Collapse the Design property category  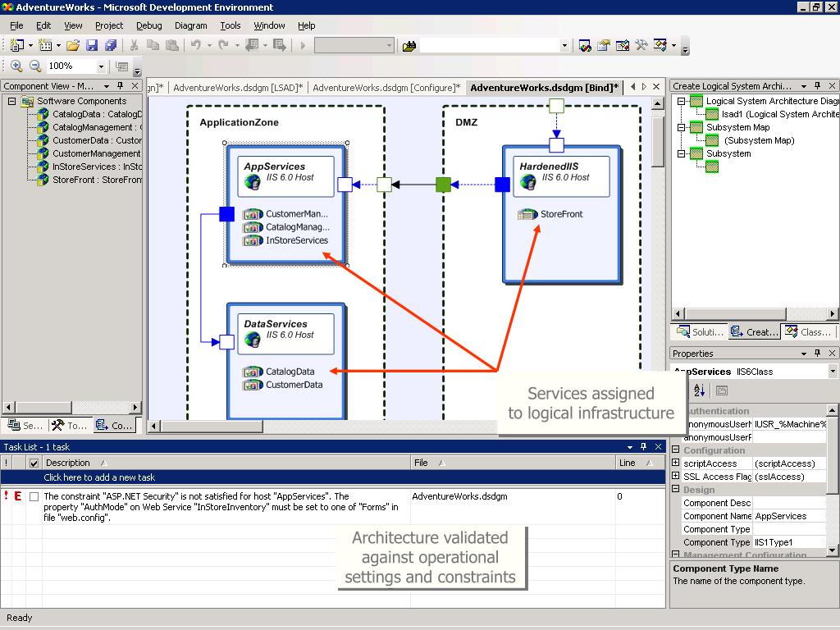click(676, 489)
